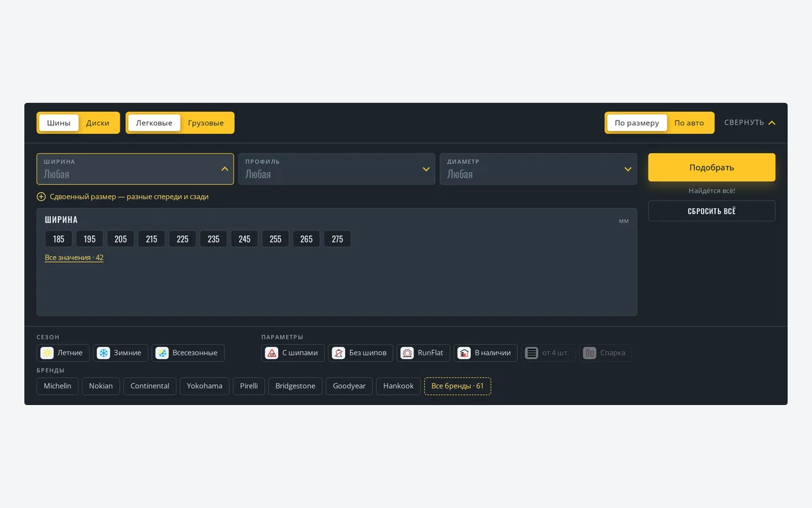812x508 pixels.
Task: Click the 'от 4 шт.' stack icon
Action: (x=532, y=353)
